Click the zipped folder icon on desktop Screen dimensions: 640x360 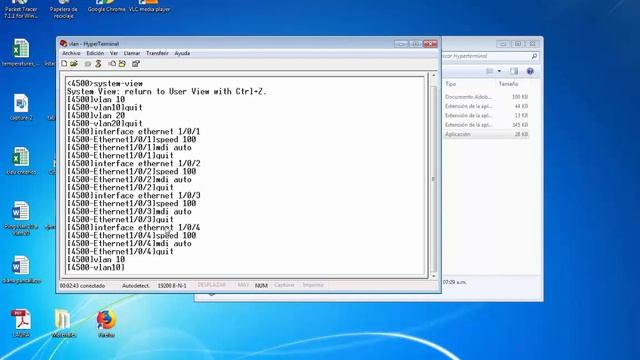click(x=63, y=324)
